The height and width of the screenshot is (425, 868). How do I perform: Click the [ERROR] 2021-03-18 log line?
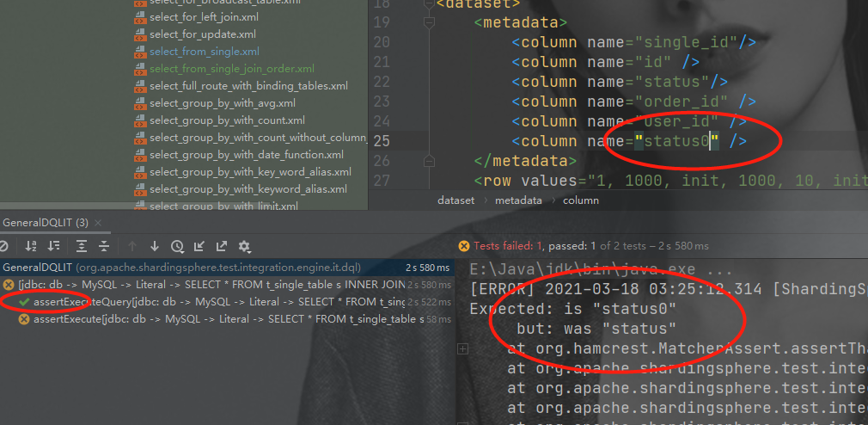[668, 289]
